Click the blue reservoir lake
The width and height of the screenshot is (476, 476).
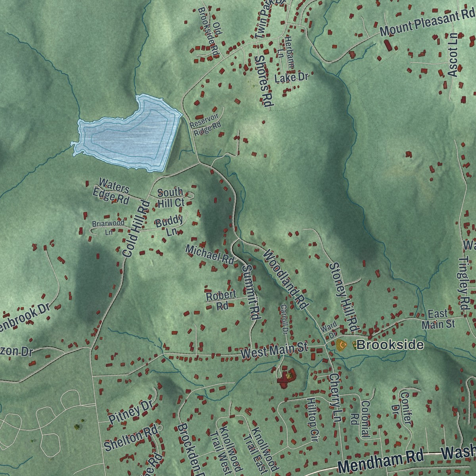tap(127, 134)
